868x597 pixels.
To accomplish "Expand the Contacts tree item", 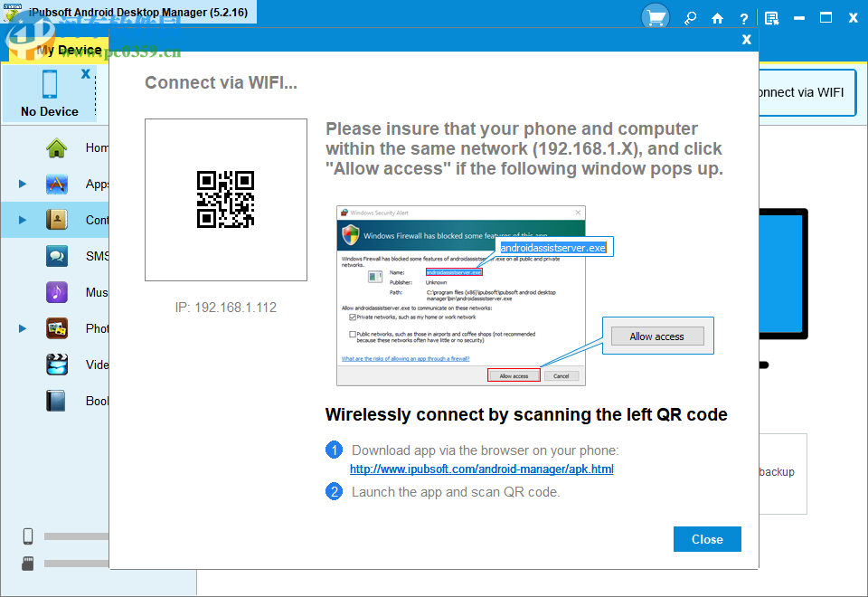I will point(21,220).
